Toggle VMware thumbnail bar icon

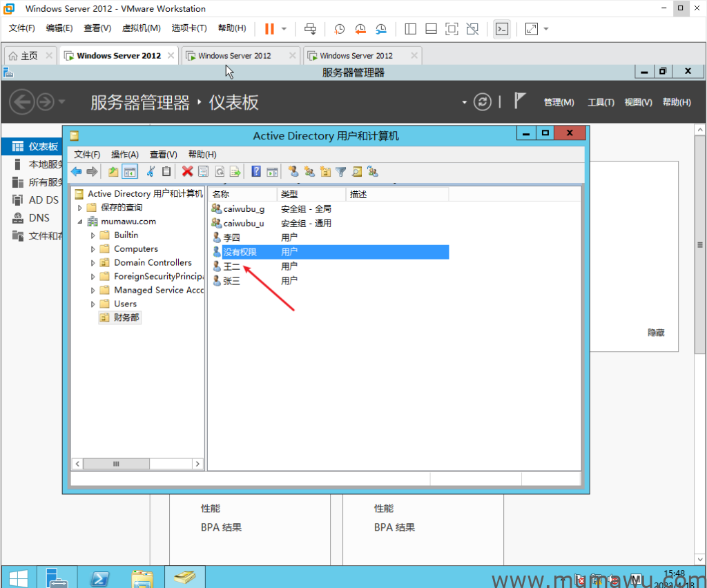[431, 29]
